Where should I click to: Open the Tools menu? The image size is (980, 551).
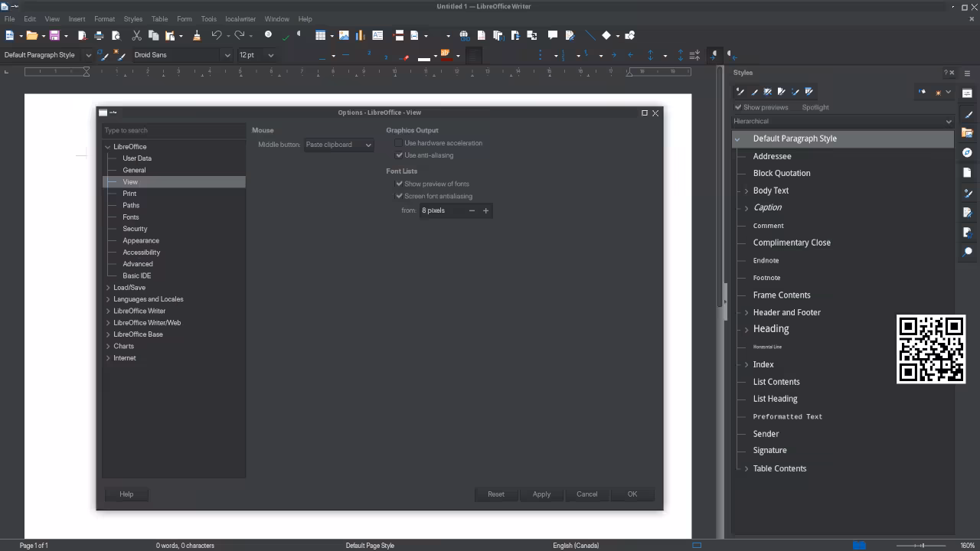coord(208,19)
